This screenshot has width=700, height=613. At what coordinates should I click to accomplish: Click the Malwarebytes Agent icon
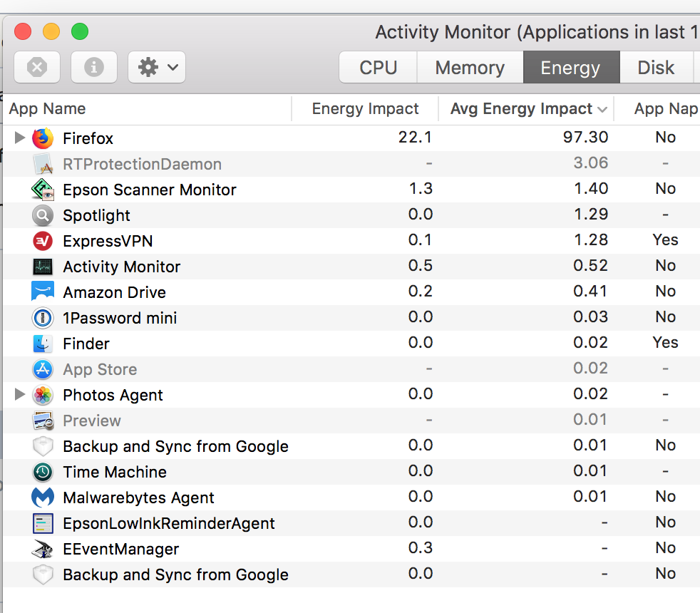[x=43, y=498]
